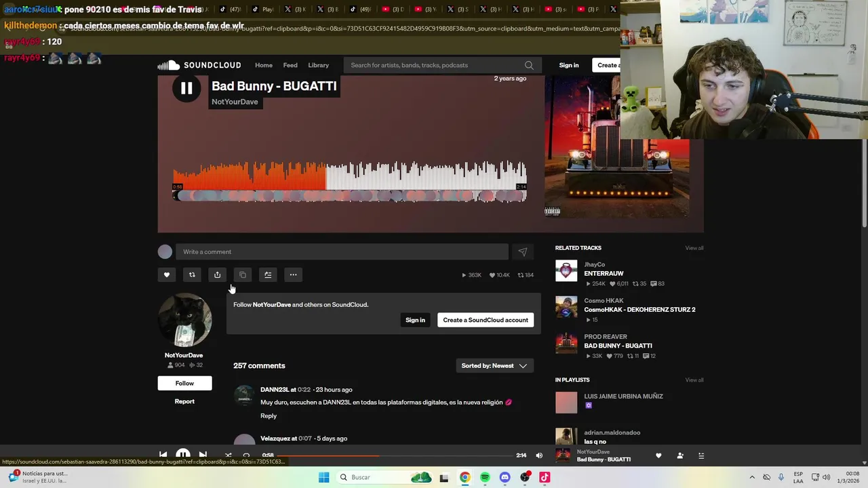Follow NotYourDave with the Follow button
868x488 pixels.
point(184,383)
